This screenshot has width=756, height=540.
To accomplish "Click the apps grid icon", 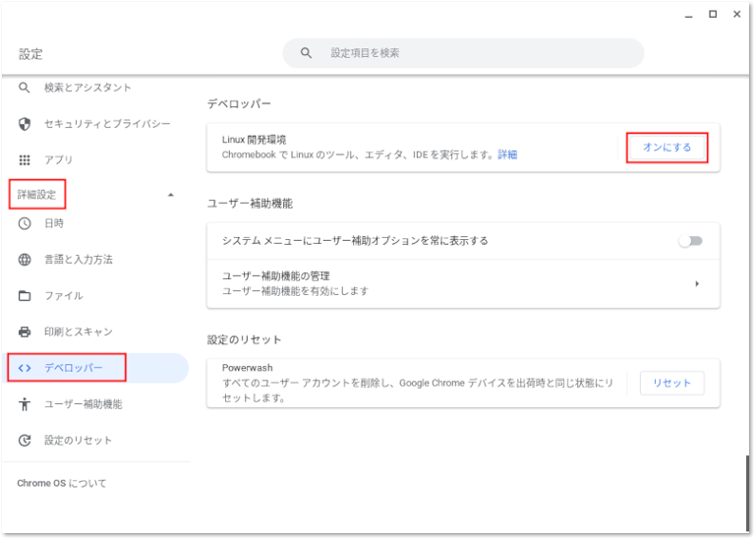I will 25,159.
